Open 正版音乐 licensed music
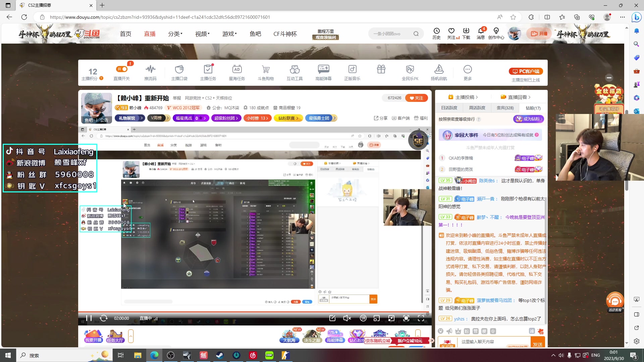 click(352, 72)
